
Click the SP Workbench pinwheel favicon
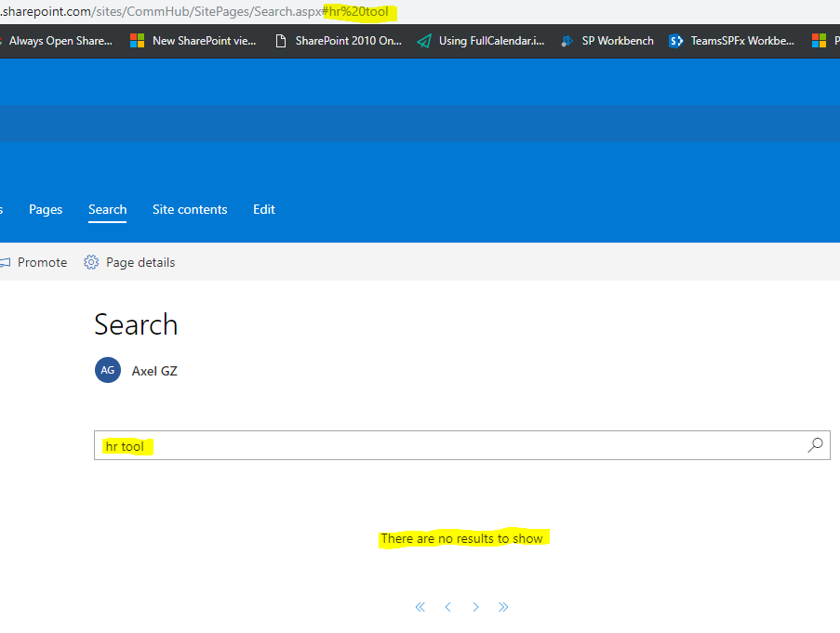(566, 40)
